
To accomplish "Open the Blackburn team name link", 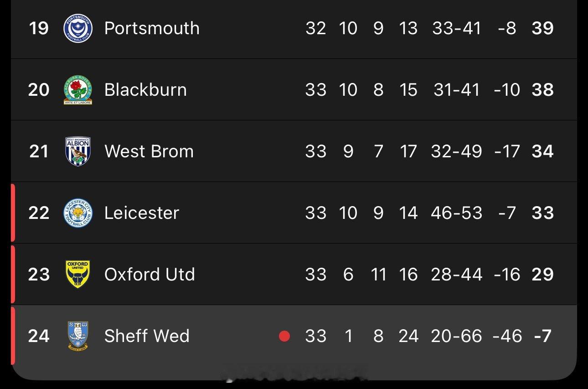I will coord(145,90).
